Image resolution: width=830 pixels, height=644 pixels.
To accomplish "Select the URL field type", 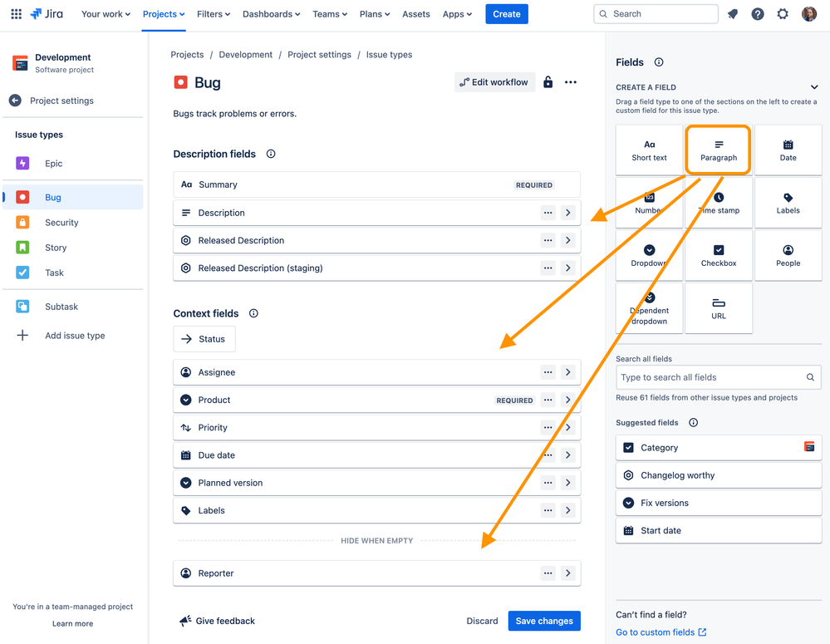I will point(719,309).
